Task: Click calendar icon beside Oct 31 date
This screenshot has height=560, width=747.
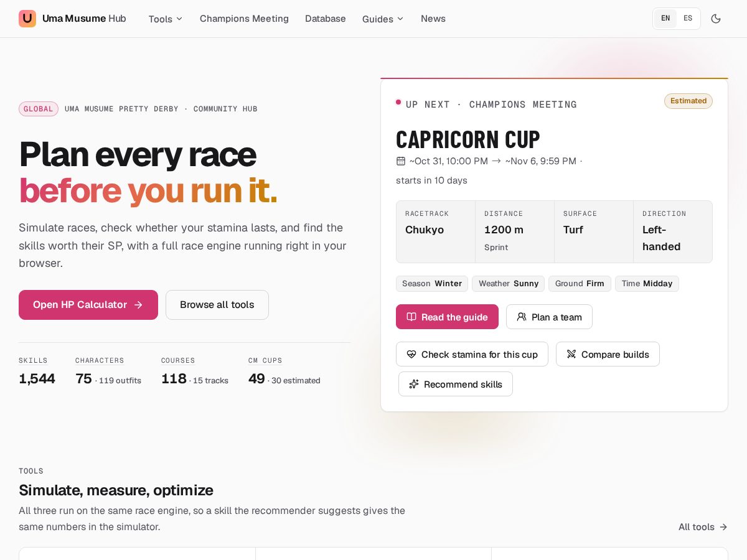Action: click(401, 161)
